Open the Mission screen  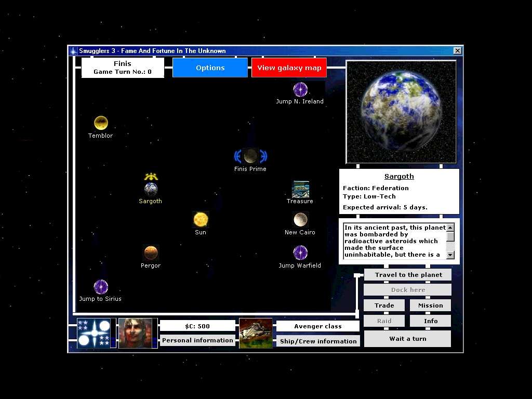coord(430,305)
